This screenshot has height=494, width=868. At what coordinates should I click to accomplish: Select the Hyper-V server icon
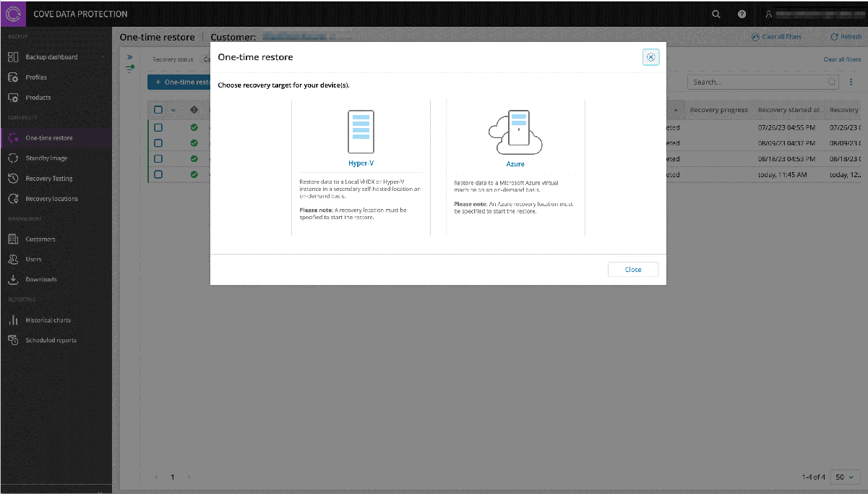[361, 131]
